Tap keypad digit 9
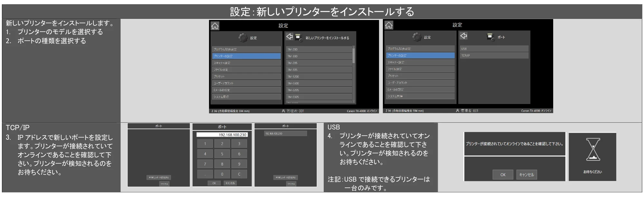Image resolution: width=644 pixels, height=218 pixels. [x=239, y=164]
